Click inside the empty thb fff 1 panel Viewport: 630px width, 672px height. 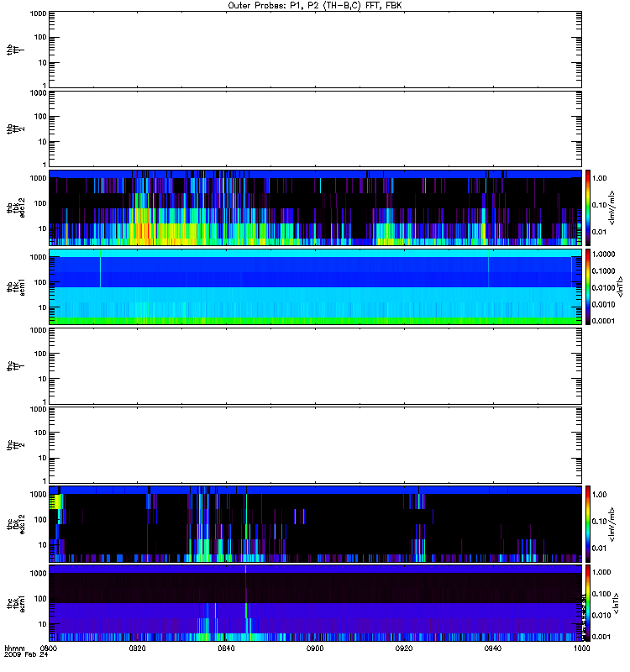(x=315, y=50)
